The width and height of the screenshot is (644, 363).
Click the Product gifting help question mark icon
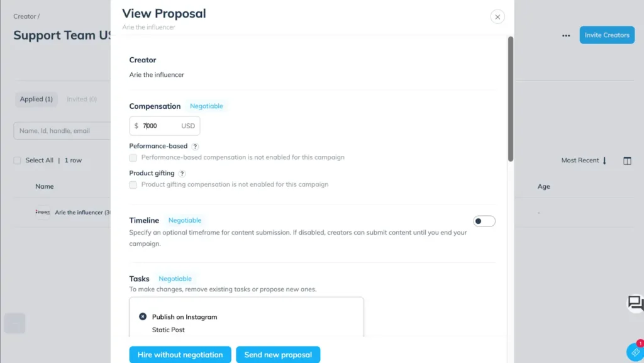click(182, 174)
